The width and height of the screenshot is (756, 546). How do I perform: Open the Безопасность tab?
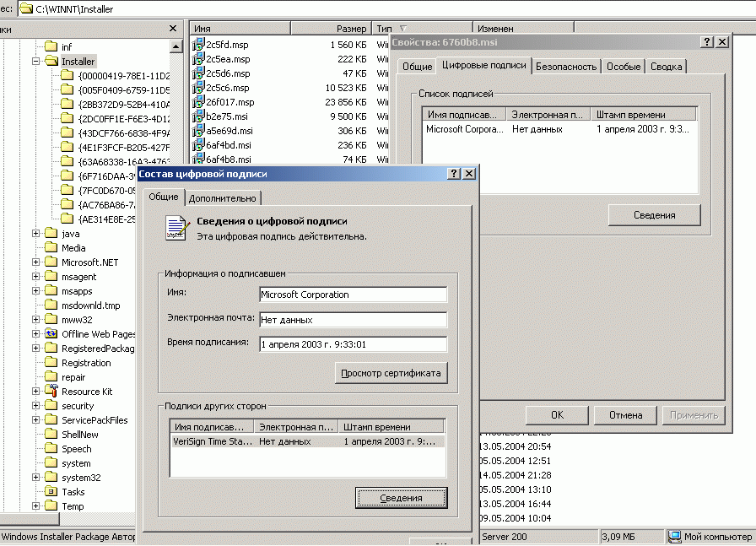point(566,67)
